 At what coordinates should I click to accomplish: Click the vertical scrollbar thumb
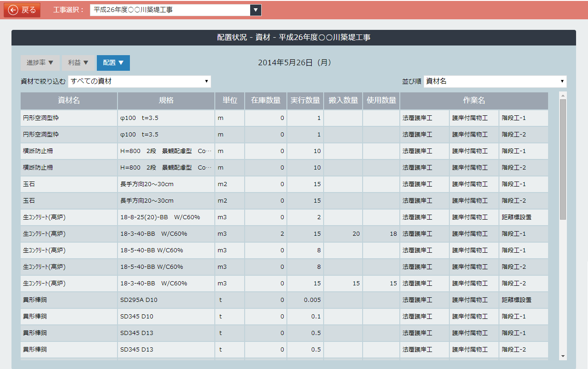click(x=563, y=159)
